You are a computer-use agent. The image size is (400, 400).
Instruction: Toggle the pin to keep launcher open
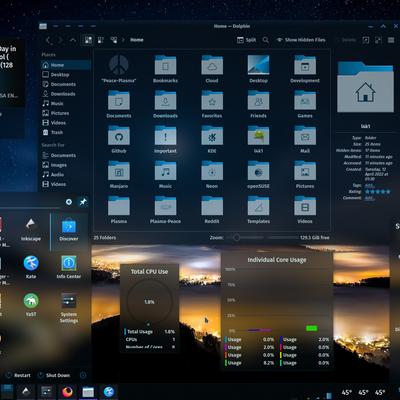pos(83,202)
